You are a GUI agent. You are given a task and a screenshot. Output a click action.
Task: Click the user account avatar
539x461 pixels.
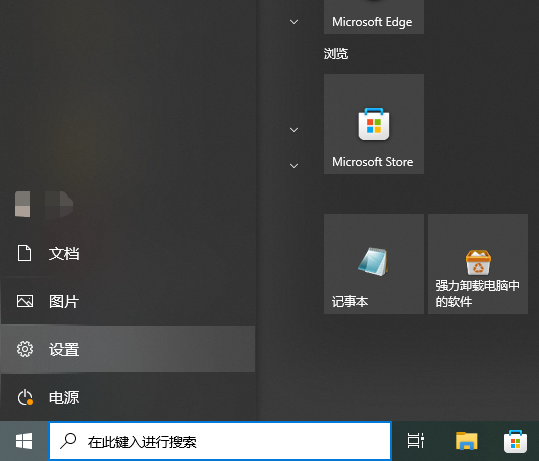tap(23, 204)
